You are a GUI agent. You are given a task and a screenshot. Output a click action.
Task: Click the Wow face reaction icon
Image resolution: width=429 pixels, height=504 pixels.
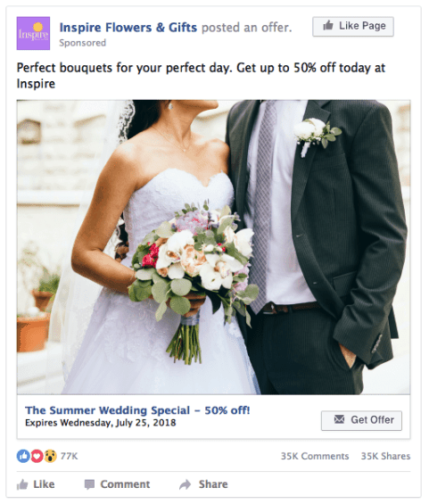click(x=51, y=456)
